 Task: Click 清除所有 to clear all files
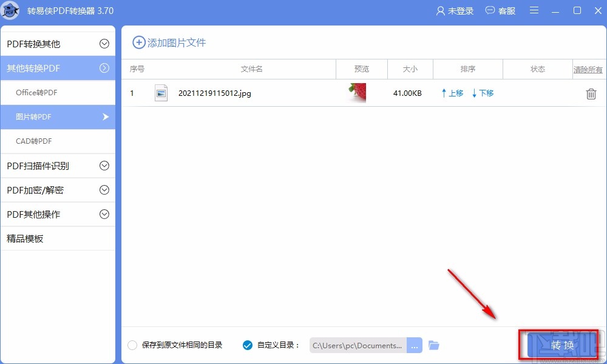pyautogui.click(x=588, y=69)
